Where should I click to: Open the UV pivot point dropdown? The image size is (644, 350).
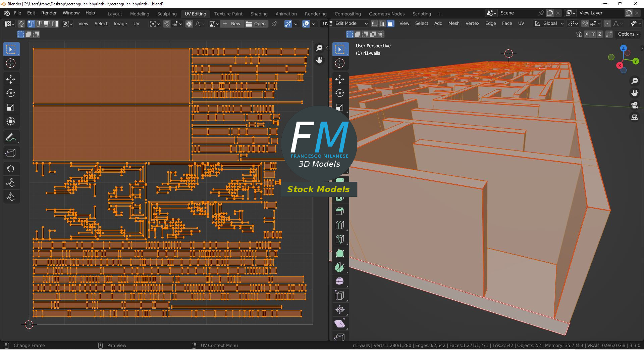coord(155,24)
